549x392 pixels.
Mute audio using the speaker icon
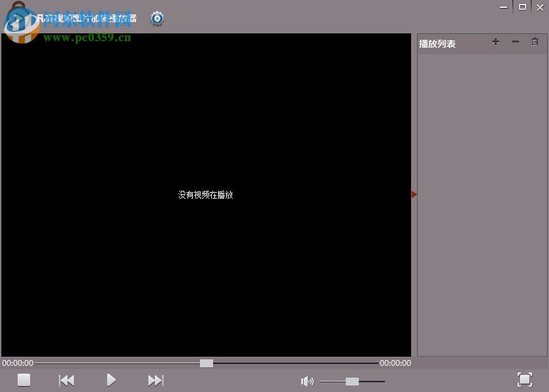(307, 381)
